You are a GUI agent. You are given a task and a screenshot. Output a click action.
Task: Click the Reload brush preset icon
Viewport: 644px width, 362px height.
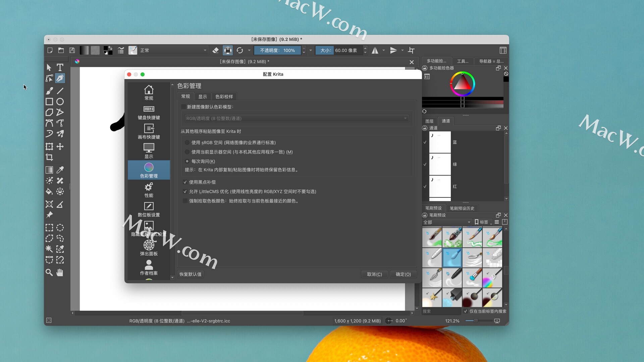point(240,50)
